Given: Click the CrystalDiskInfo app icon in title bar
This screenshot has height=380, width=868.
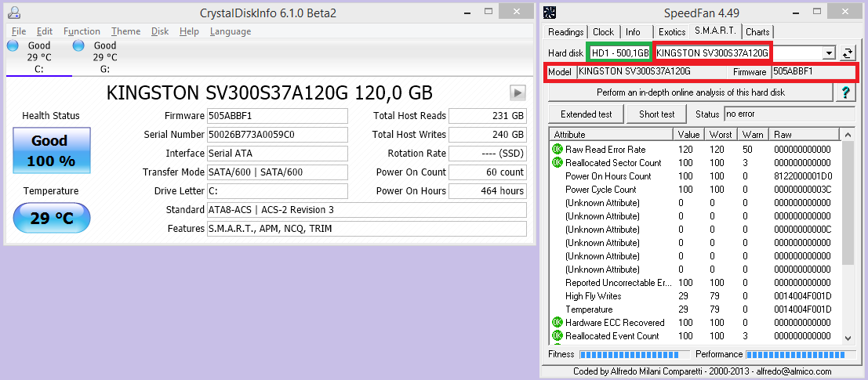Looking at the screenshot, I should pyautogui.click(x=15, y=13).
